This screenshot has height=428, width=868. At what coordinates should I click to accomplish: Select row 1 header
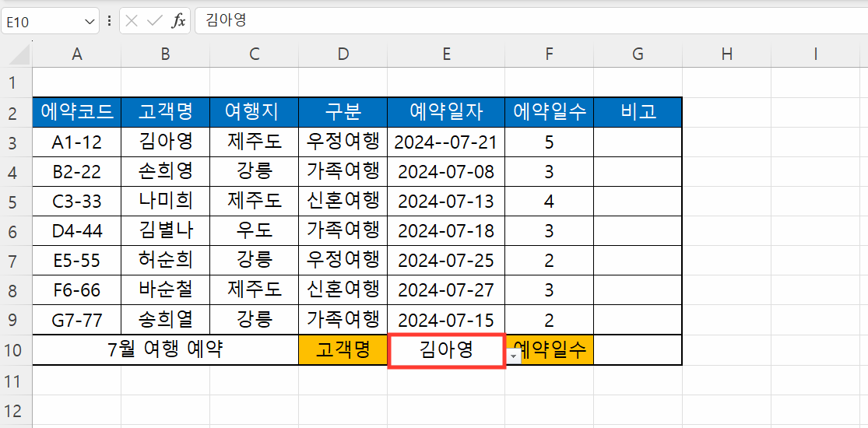click(16, 83)
